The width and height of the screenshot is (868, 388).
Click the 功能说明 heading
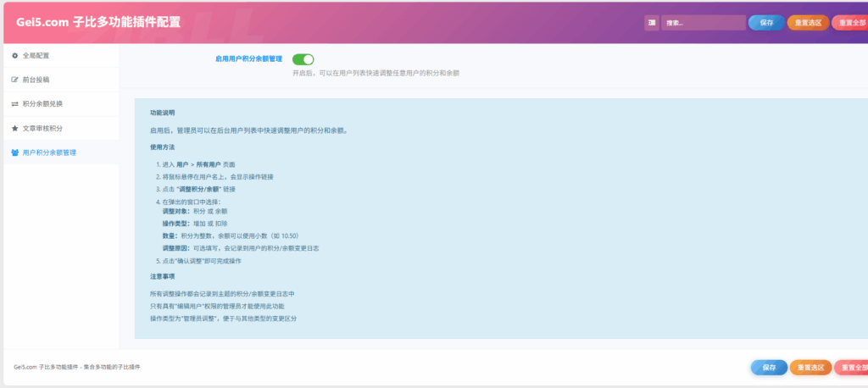click(162, 113)
